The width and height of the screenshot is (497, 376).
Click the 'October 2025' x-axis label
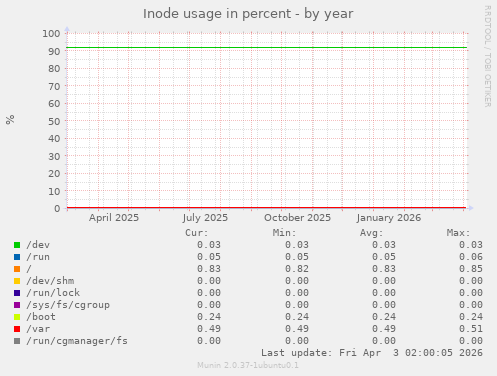[x=297, y=218]
